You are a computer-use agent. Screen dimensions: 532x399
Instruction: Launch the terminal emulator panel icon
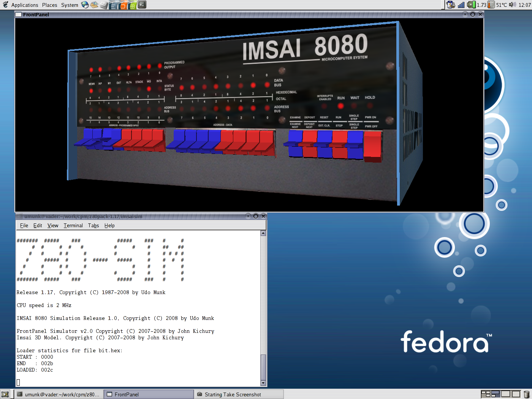tap(141, 5)
